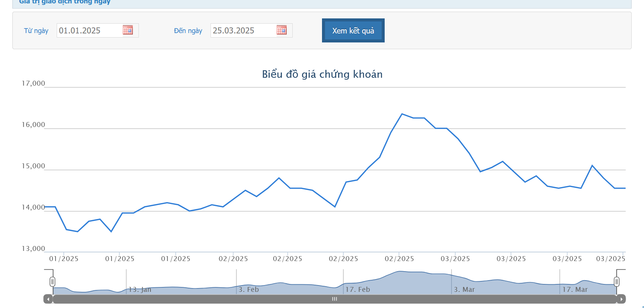Open the 'Từ ngày' calendar picker icon
The image size is (644, 308).
[x=128, y=30]
